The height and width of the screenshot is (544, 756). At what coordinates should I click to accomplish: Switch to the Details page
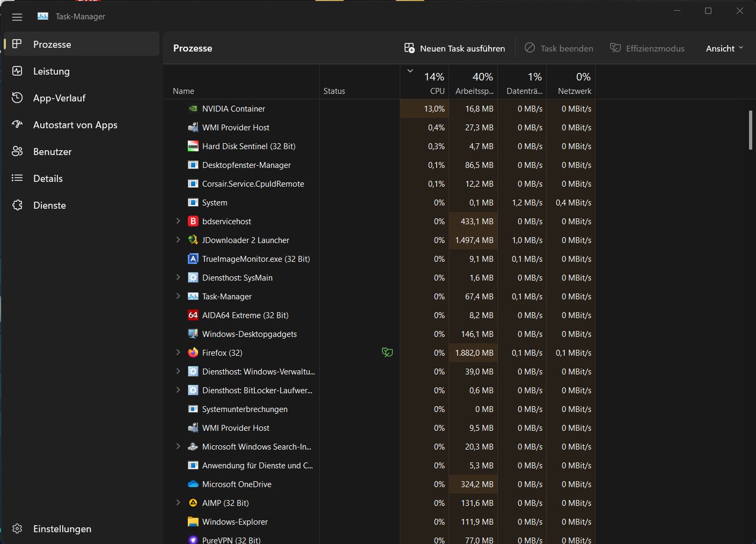click(x=82, y=178)
